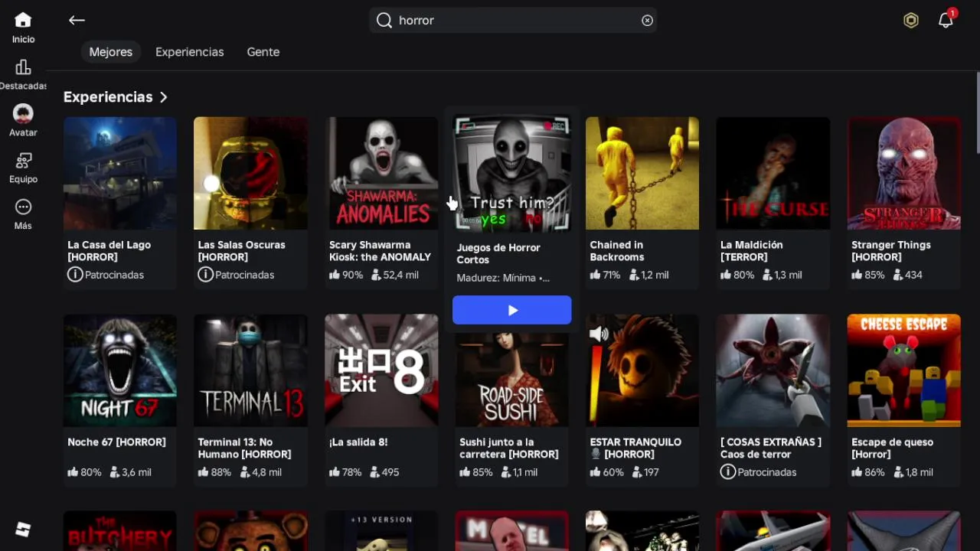Click ESTAR TRANQUILO [HORROR] title
The image size is (980, 551).
(x=635, y=448)
